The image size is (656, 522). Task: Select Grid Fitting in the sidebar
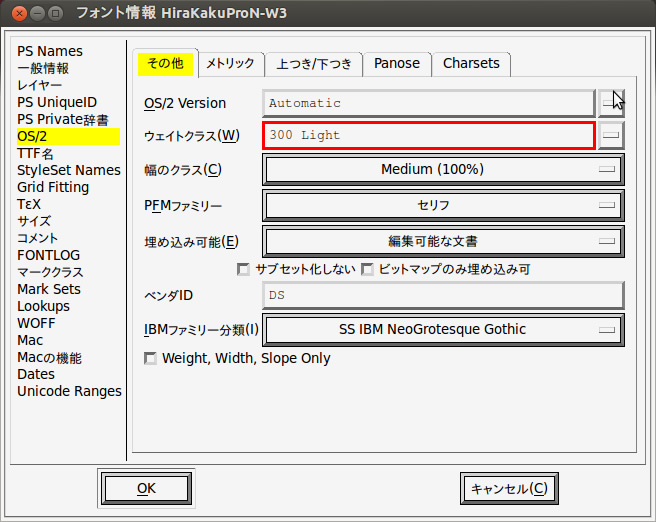pos(53,187)
